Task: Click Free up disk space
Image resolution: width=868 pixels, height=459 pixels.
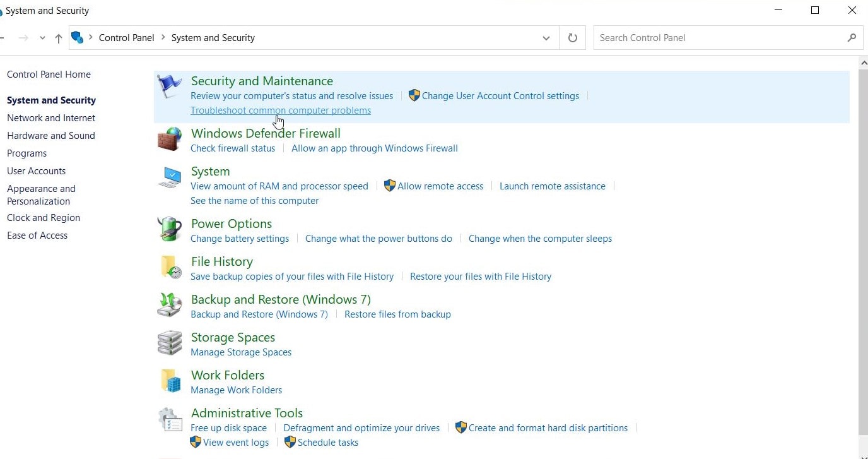Action: [228, 428]
